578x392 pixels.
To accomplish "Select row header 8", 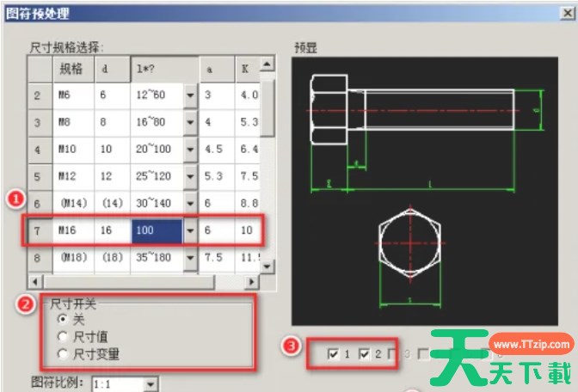I will 40,258.
